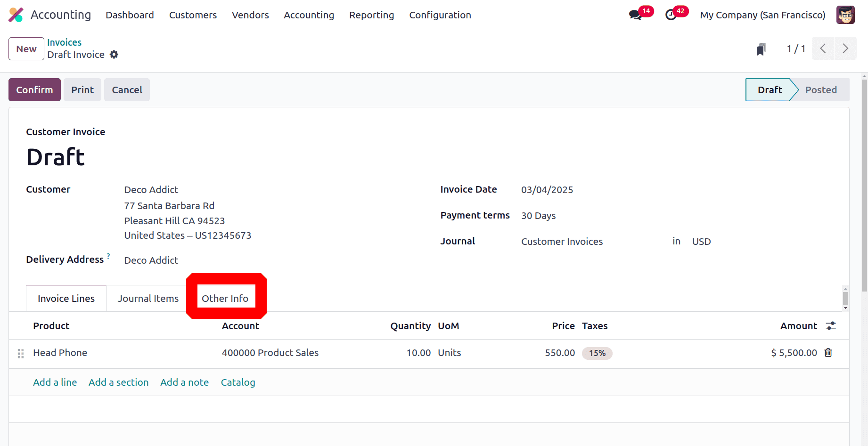Go back via the Invoices breadcrumb
The image size is (868, 446).
(64, 42)
